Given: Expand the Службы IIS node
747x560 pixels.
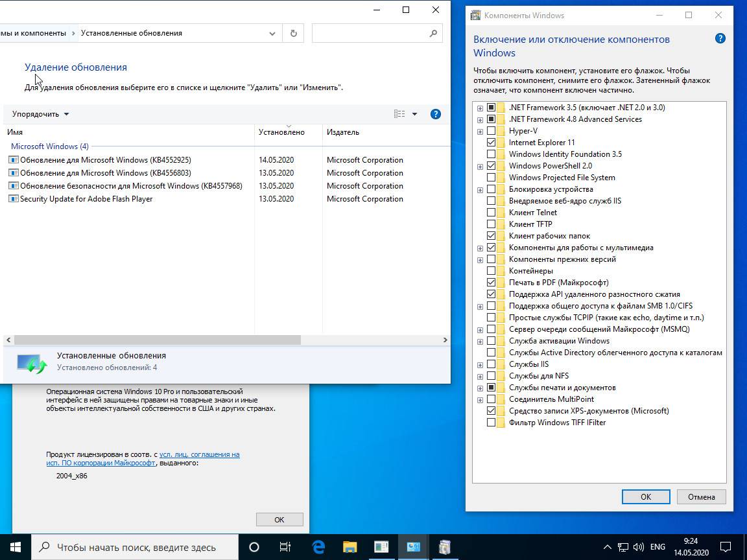Looking at the screenshot, I should coord(480,365).
